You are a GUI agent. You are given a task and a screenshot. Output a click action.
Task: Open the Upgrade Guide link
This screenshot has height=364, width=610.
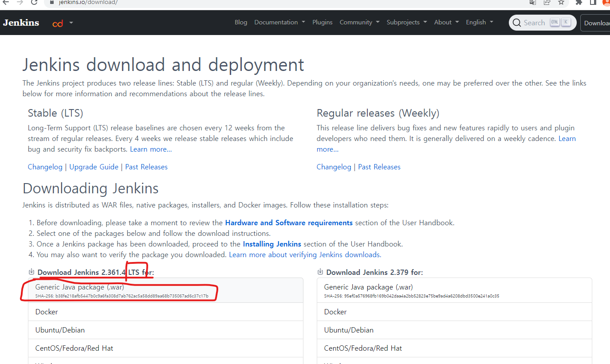94,167
